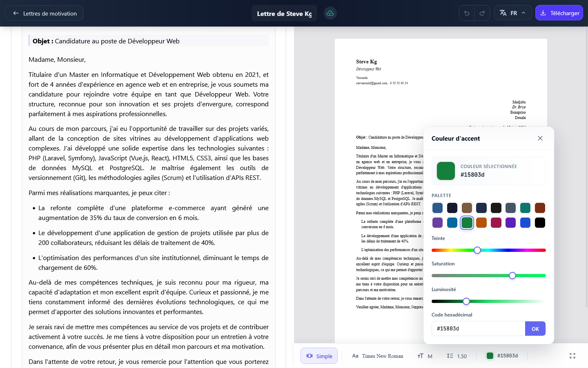Viewport: 588px width, 368px height.
Task: Pick the cerulean blue palette swatch
Action: (x=452, y=222)
